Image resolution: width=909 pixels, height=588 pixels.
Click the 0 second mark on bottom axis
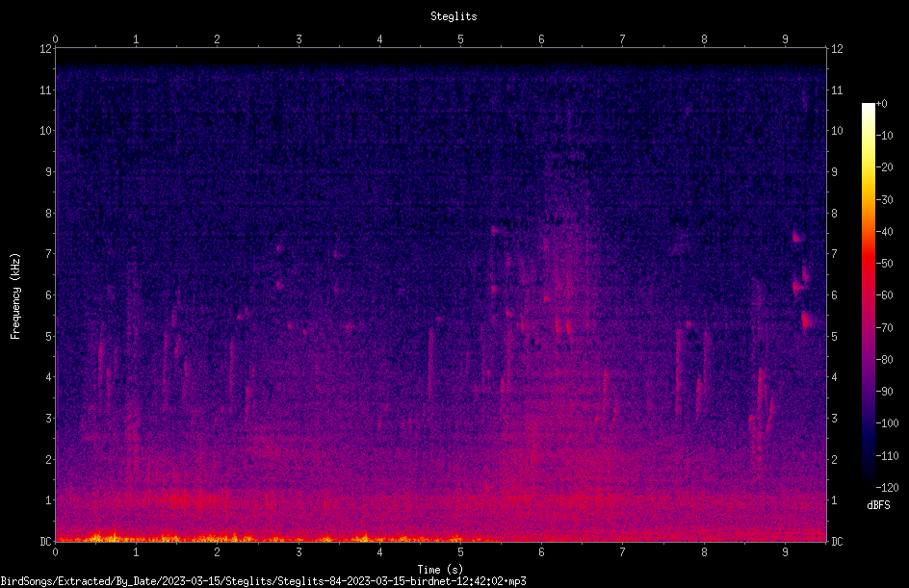[x=55, y=552]
